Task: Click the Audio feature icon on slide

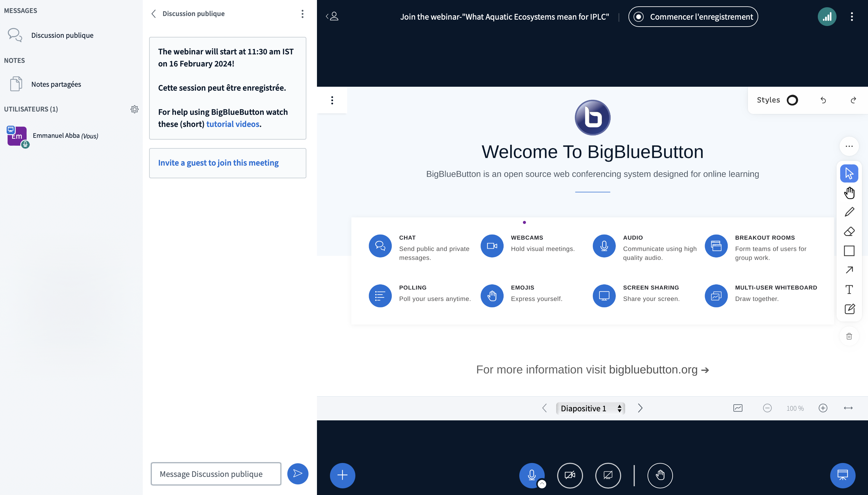Action: (604, 246)
